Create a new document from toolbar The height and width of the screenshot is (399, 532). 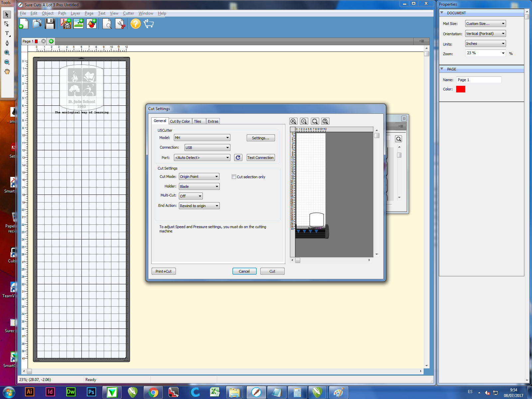tap(24, 24)
